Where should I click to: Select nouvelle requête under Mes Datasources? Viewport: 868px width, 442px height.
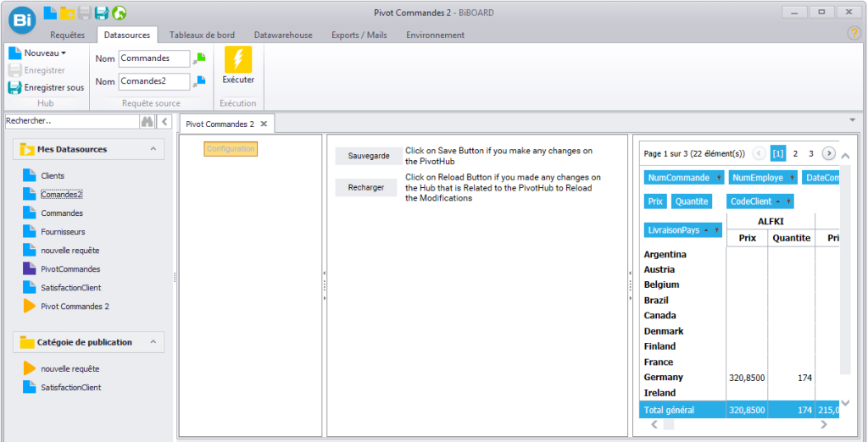pyautogui.click(x=70, y=251)
